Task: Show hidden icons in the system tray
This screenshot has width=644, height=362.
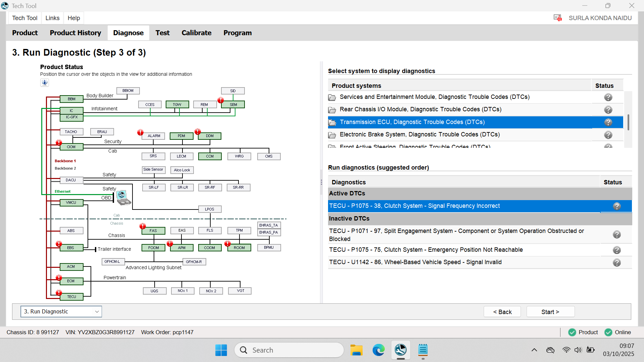Action: (534, 350)
